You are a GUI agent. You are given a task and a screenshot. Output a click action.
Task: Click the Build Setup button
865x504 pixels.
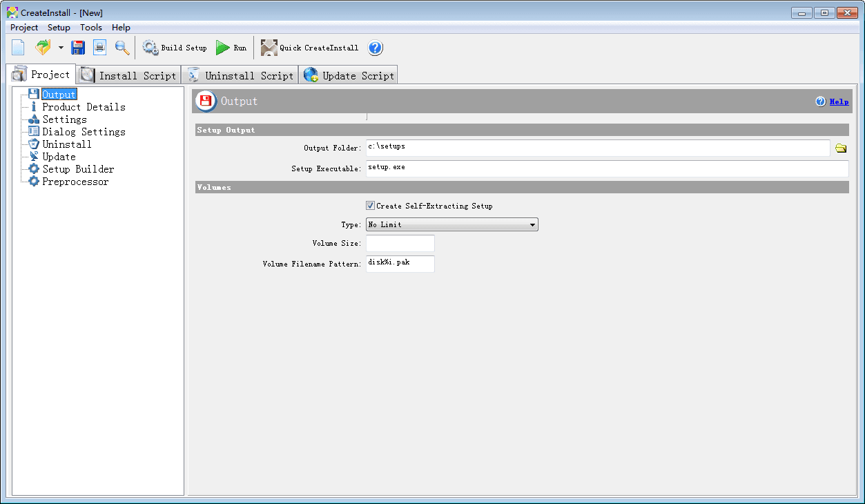(x=175, y=48)
